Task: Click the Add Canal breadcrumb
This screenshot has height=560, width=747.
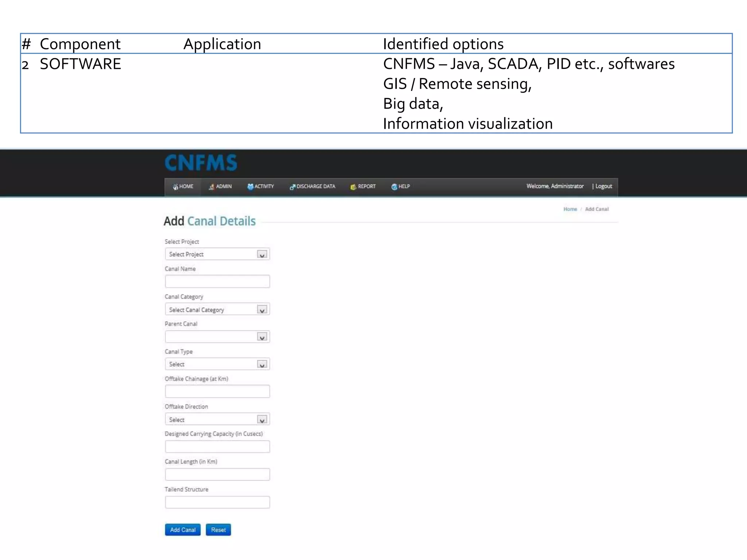Action: (597, 209)
